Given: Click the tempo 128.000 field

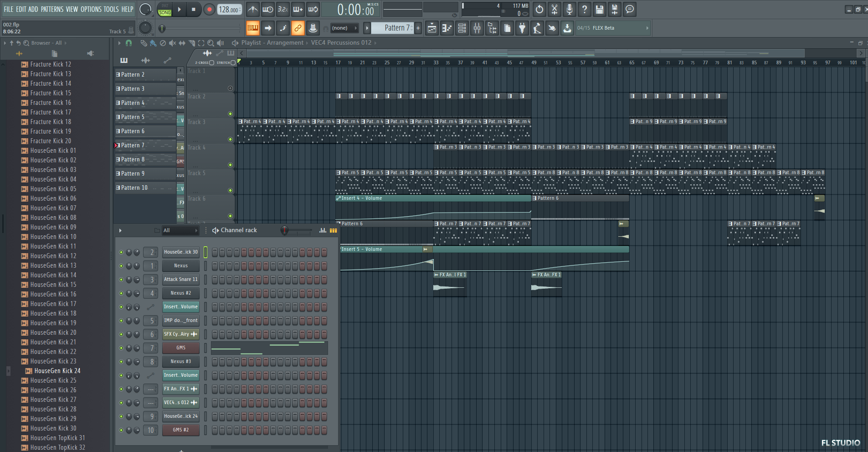Looking at the screenshot, I should 229,10.
